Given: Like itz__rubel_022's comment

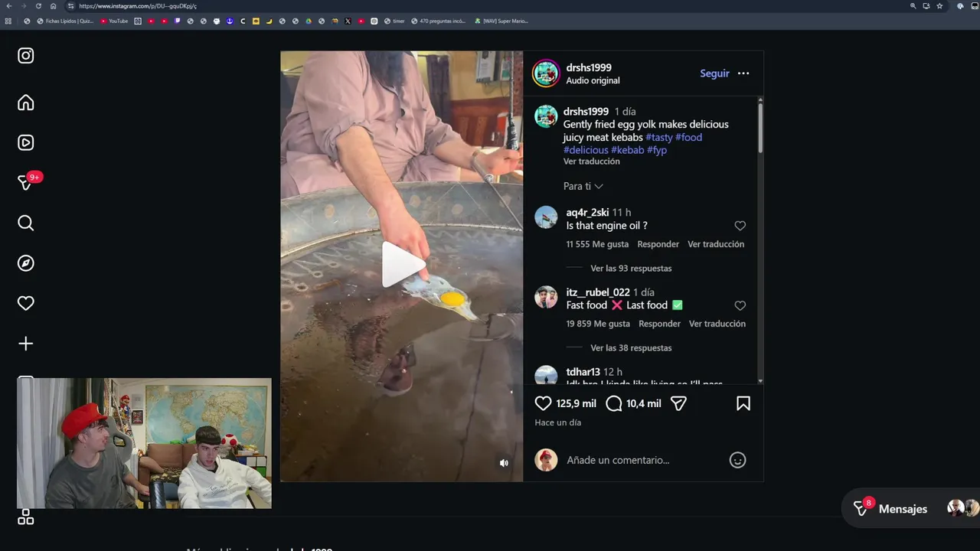Looking at the screenshot, I should [740, 305].
